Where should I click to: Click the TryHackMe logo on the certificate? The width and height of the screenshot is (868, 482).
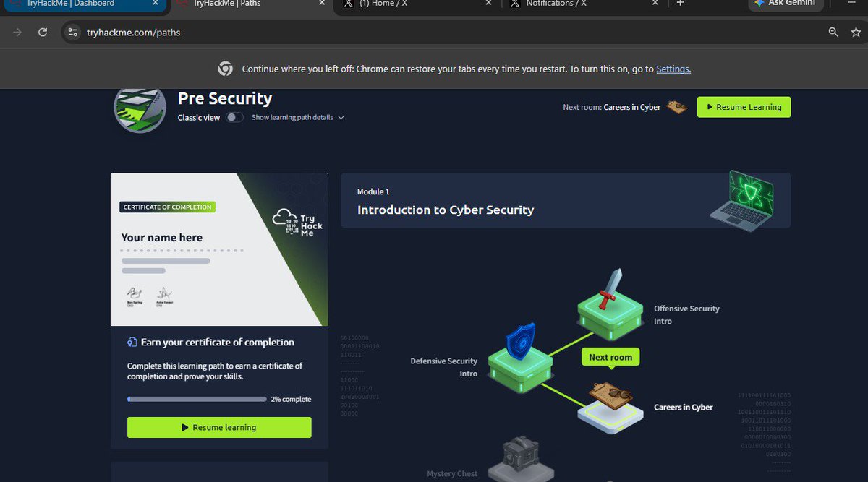coord(297,222)
